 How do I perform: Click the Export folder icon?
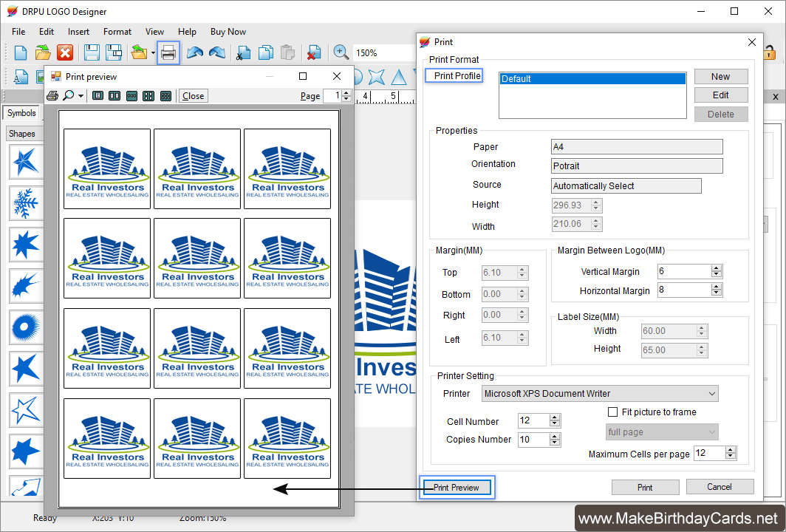point(139,52)
